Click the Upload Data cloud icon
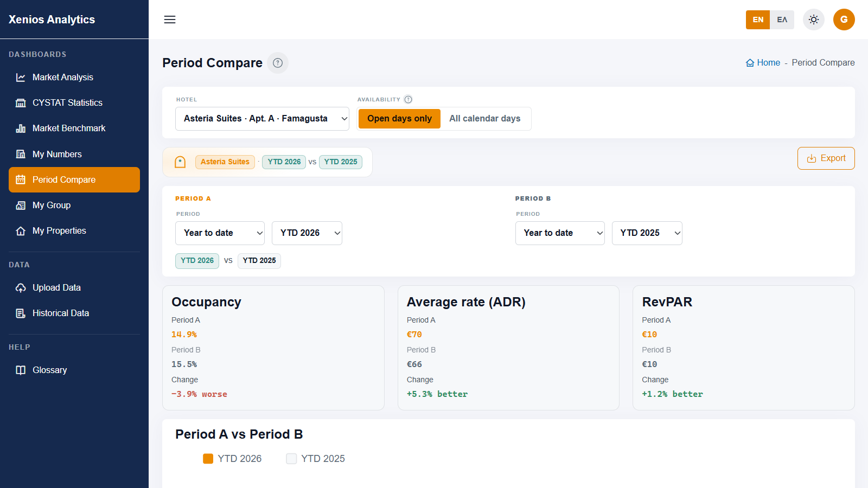 click(x=21, y=288)
